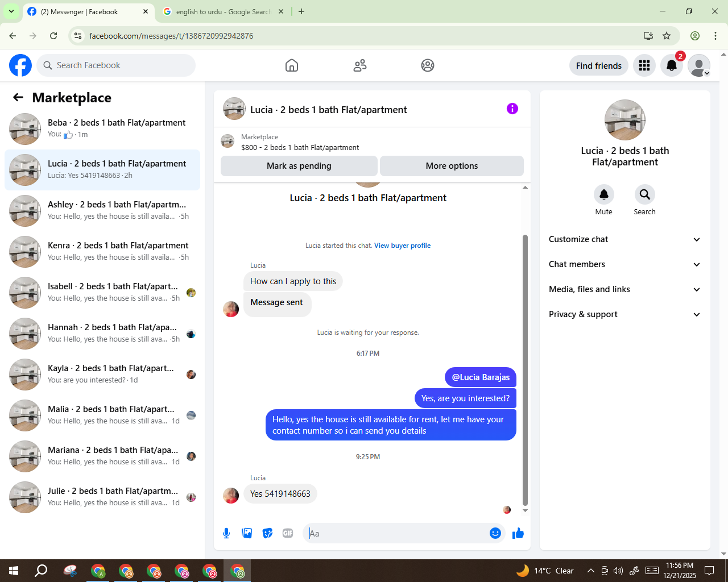Open the Hannah conversation
Image resolution: width=728 pixels, height=582 pixels.
[102, 334]
